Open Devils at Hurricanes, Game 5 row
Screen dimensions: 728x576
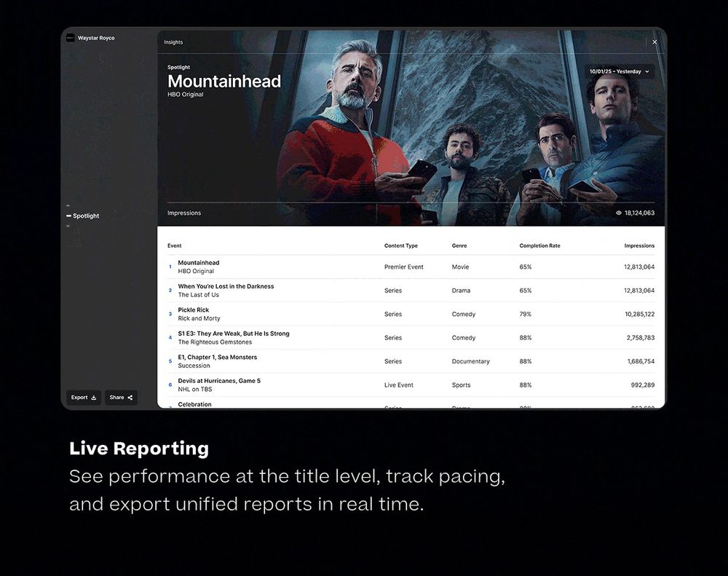pyautogui.click(x=219, y=384)
